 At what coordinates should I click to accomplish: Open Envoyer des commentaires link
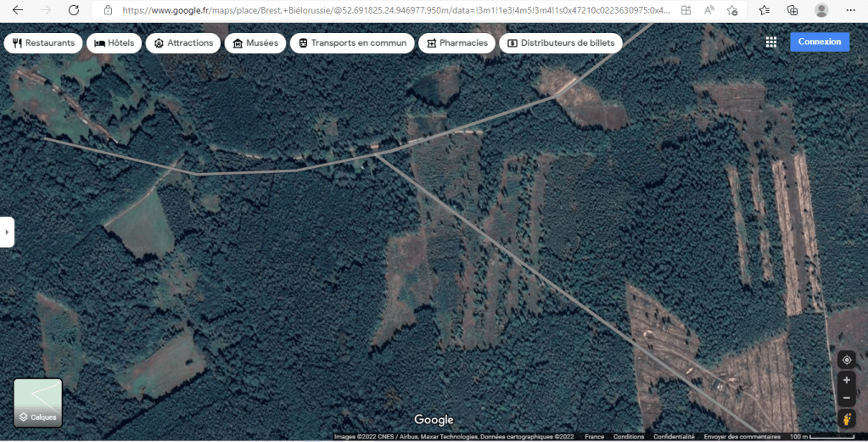pyautogui.click(x=742, y=437)
